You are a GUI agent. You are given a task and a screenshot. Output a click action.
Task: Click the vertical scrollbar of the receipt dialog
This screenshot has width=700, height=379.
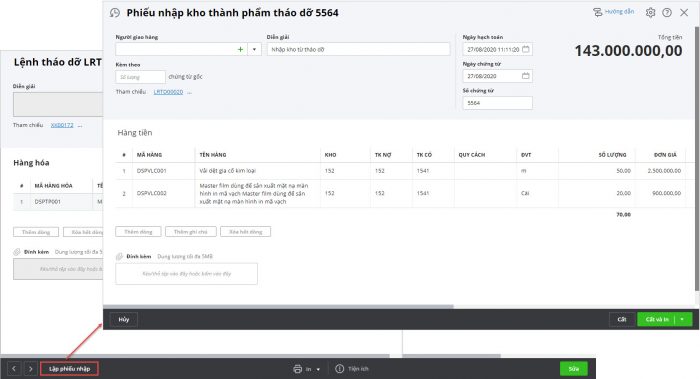(x=697, y=158)
